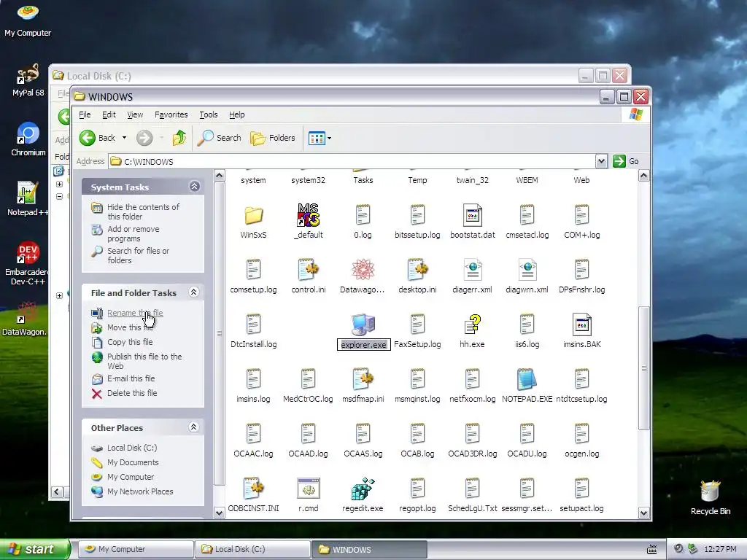Collapse the Other Places panel
The height and width of the screenshot is (560, 747).
pos(193,427)
